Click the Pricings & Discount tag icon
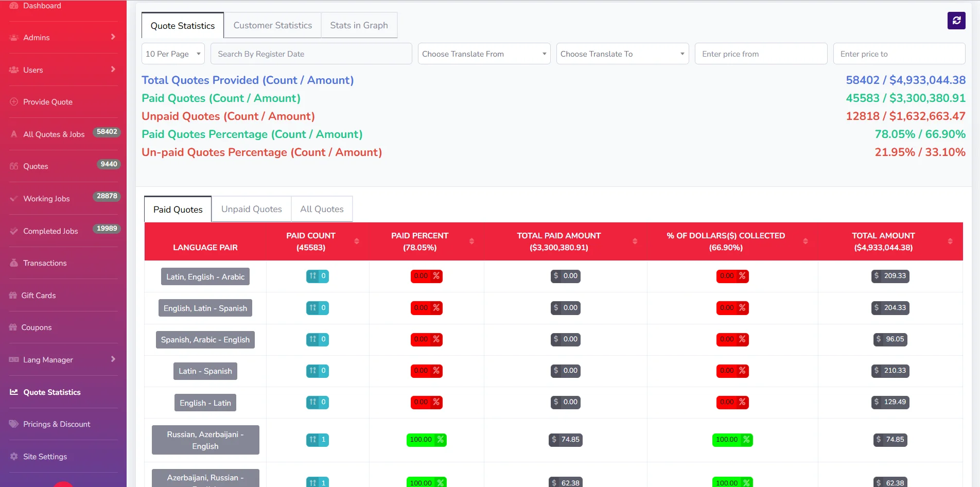Image resolution: width=980 pixels, height=487 pixels. 14,424
